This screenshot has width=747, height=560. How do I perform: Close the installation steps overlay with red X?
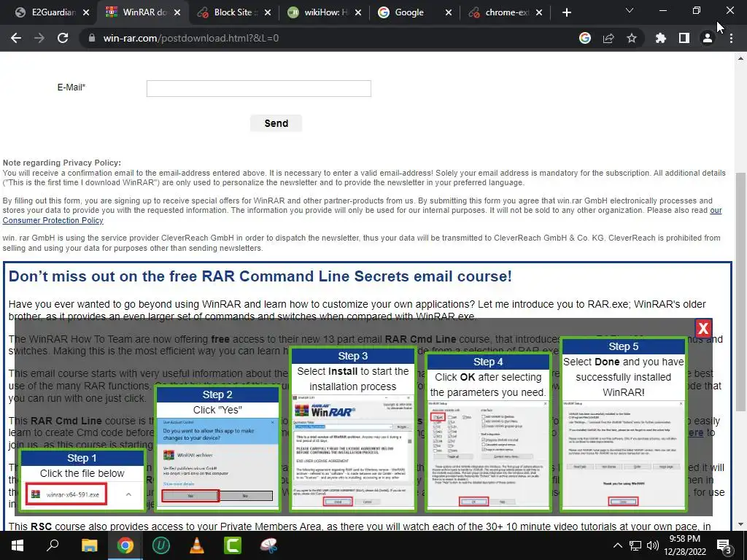pyautogui.click(x=703, y=328)
